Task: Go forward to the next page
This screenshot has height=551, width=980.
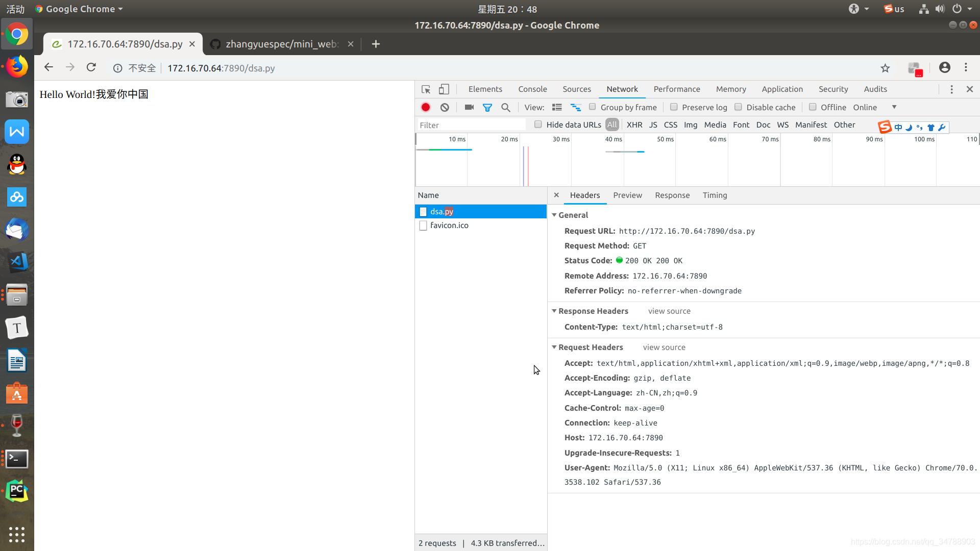Action: point(70,67)
